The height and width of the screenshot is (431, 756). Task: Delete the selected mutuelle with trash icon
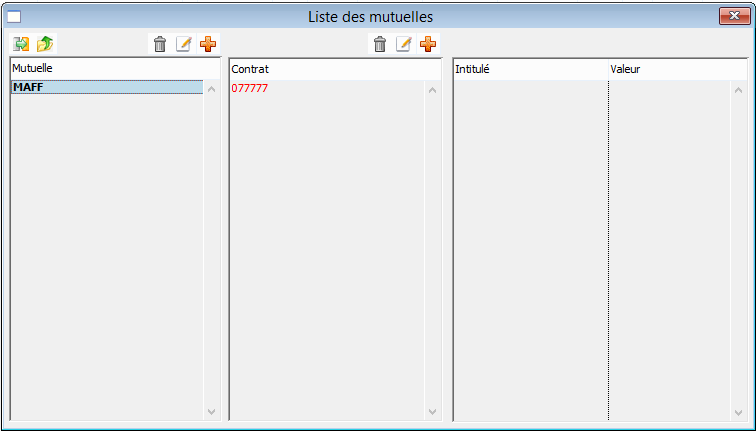tap(160, 44)
